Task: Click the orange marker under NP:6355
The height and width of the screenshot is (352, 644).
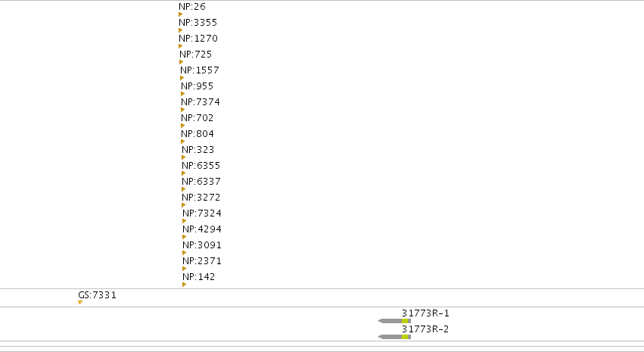Action: 184,174
